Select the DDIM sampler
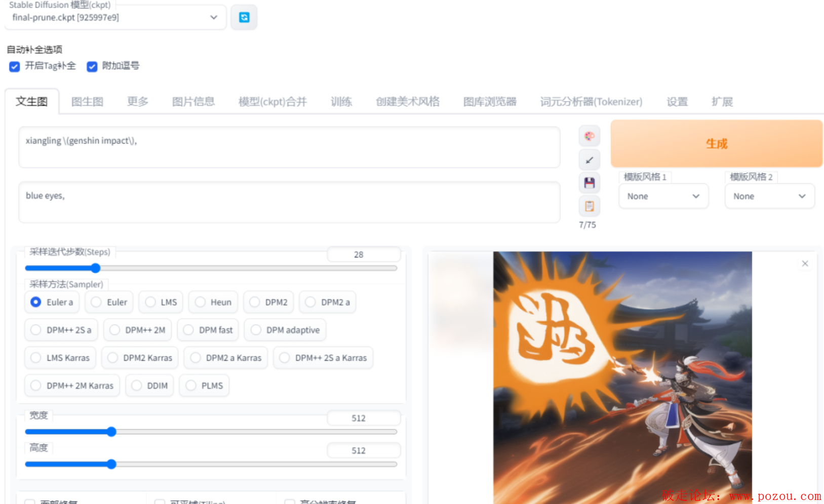 coord(150,386)
